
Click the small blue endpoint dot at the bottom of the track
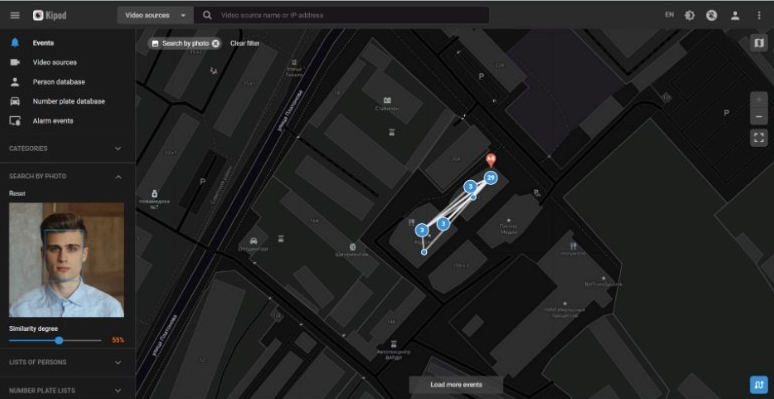tap(424, 252)
